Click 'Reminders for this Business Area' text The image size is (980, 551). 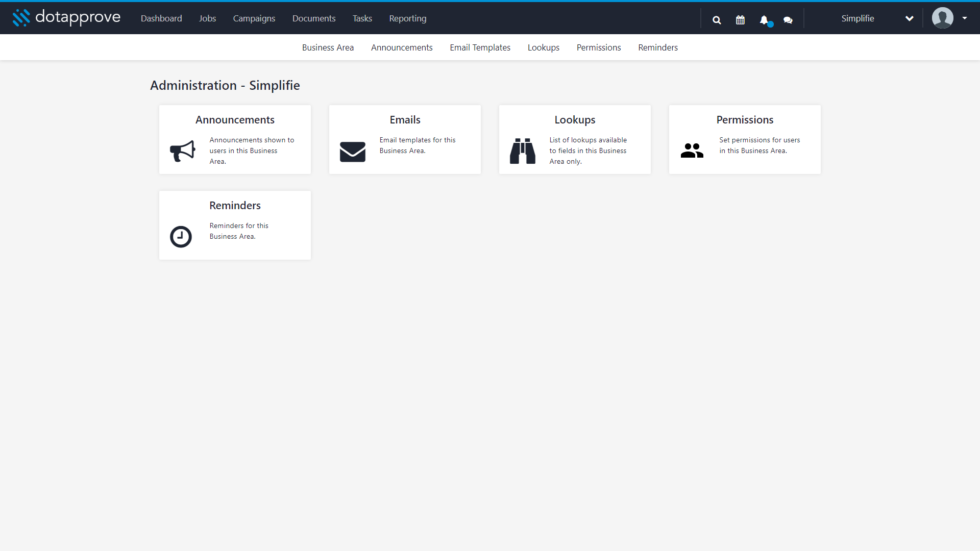(239, 231)
